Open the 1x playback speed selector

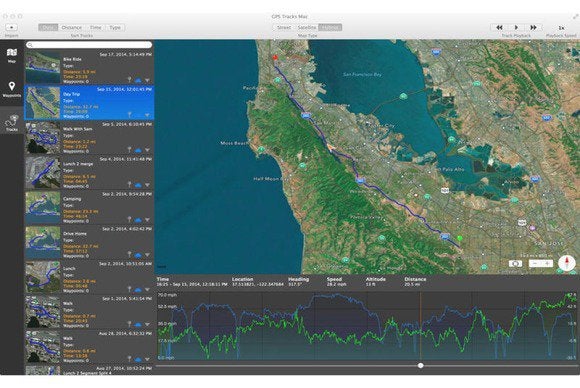(x=561, y=28)
